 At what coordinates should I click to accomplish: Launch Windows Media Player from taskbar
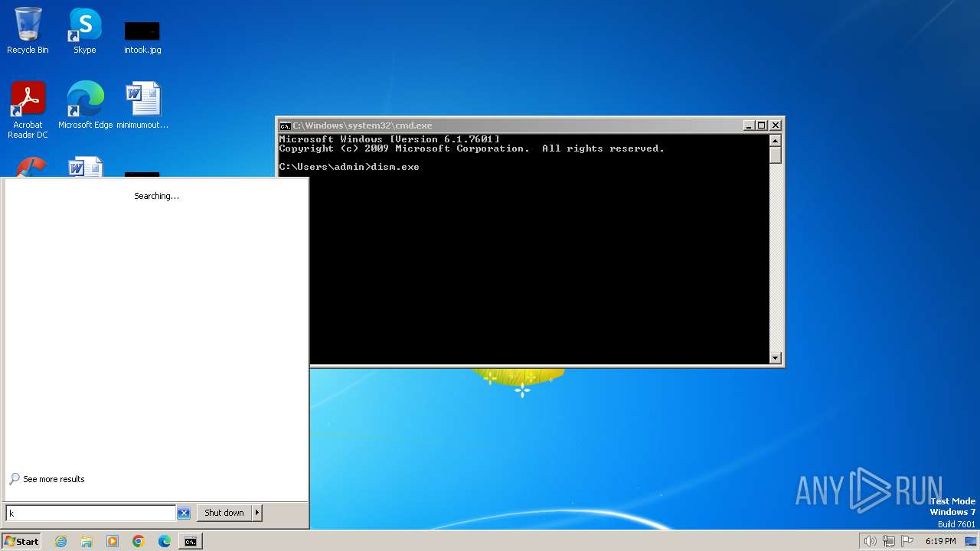pos(113,541)
